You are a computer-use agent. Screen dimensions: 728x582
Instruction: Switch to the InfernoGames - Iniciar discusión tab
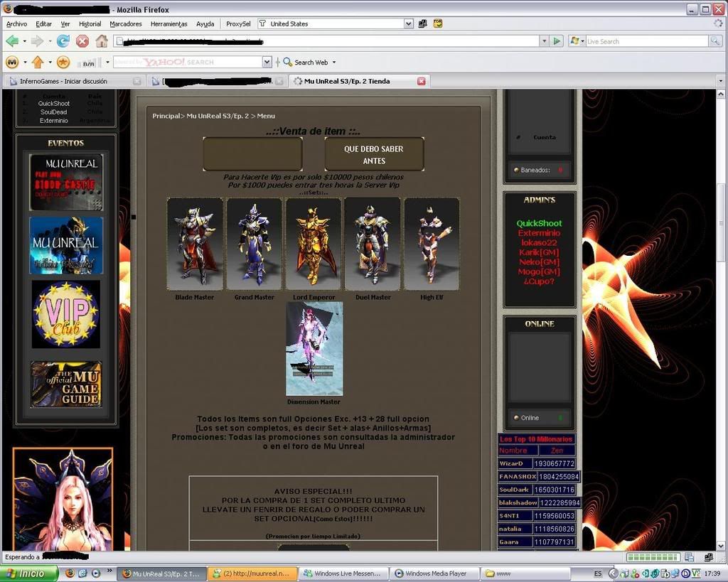point(73,81)
